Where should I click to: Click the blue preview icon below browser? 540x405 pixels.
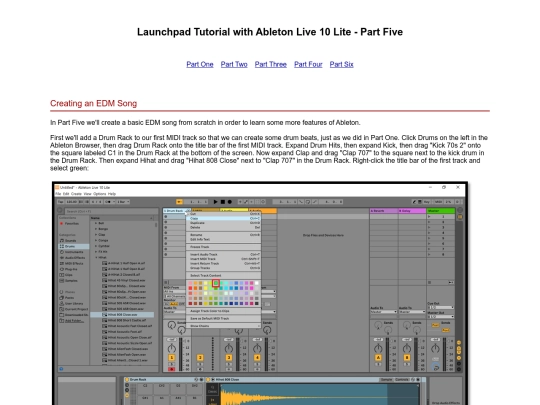(61, 369)
